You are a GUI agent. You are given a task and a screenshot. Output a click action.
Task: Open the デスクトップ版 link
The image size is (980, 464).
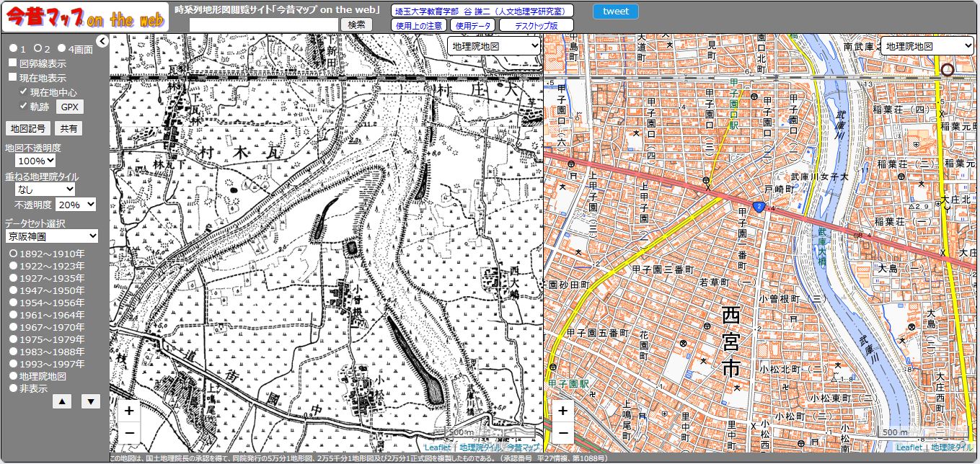click(536, 25)
